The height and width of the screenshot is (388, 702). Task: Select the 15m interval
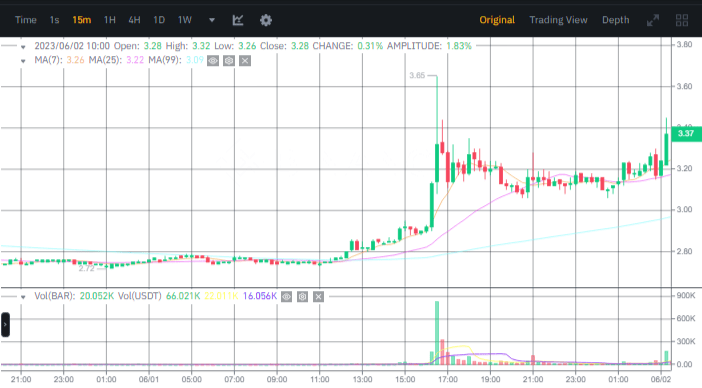81,20
